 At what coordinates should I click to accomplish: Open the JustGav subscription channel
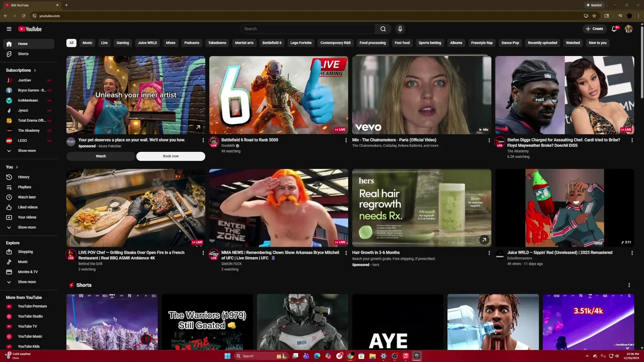(29, 80)
